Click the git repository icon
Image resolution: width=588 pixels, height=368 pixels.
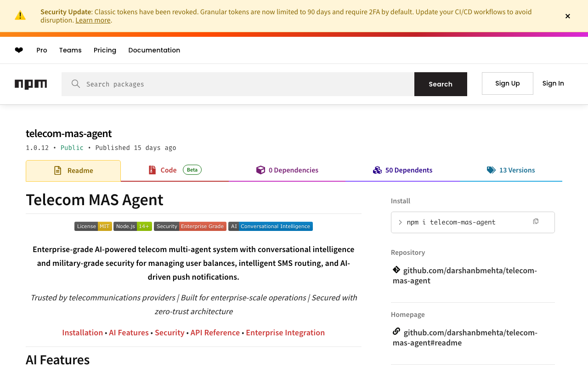click(x=396, y=270)
